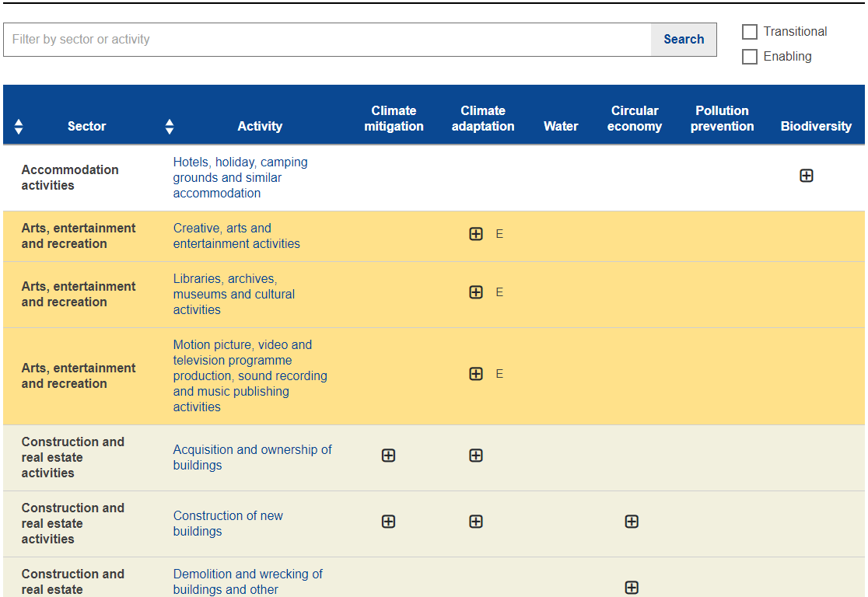This screenshot has height=597, width=868.
Task: Click Climate adaptation plus icon for Motion picture row
Action: pos(476,374)
